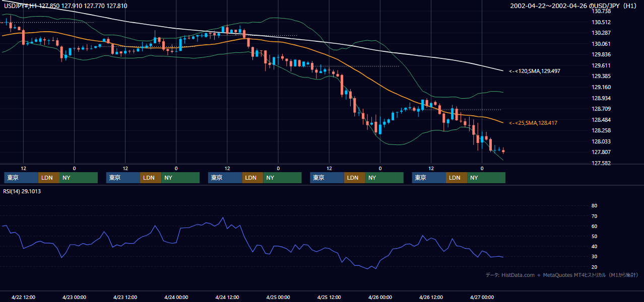Viewport: 644px width, 302px height.
Task: Select price axis value 129.385
Action: [601, 76]
